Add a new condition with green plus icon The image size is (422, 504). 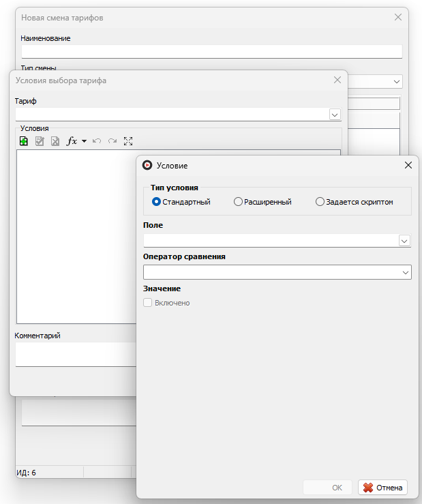tap(24, 141)
